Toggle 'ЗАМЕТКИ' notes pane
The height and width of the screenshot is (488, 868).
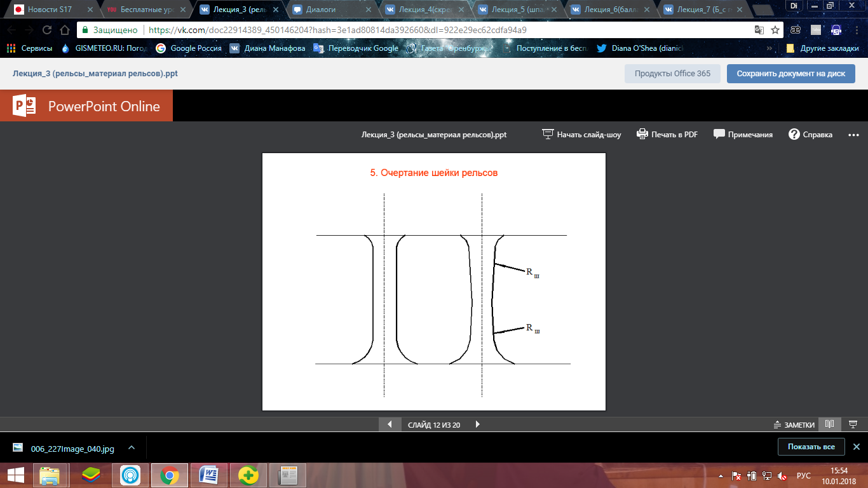[794, 425]
